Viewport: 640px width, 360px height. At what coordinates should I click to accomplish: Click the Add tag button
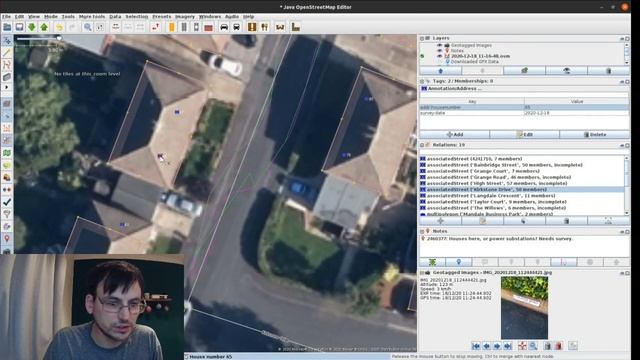454,134
